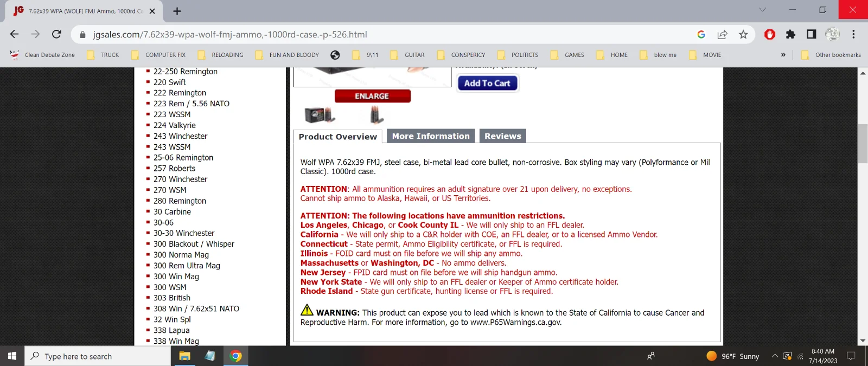Click the page vertical scrollbar thumb
Image resolution: width=868 pixels, height=366 pixels.
pos(863,144)
